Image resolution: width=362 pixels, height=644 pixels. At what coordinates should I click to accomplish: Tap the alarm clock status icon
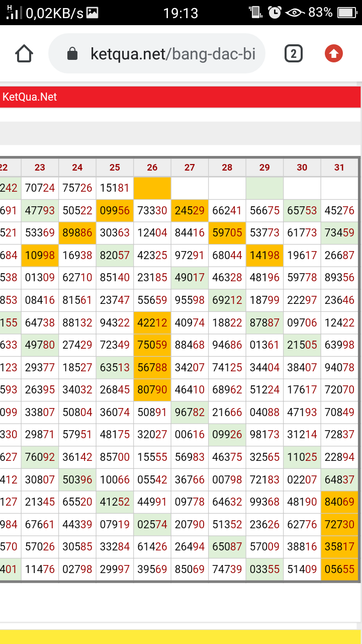point(275,13)
